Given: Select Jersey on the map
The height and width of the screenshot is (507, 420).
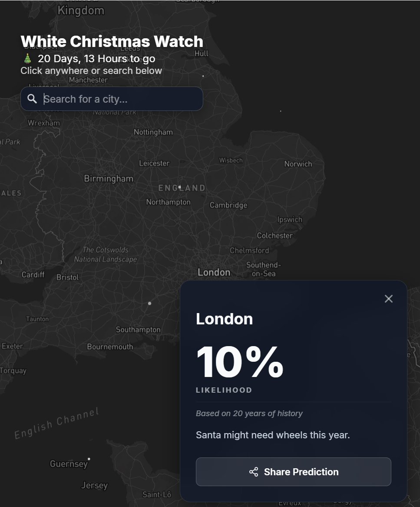Looking at the screenshot, I should [95, 485].
